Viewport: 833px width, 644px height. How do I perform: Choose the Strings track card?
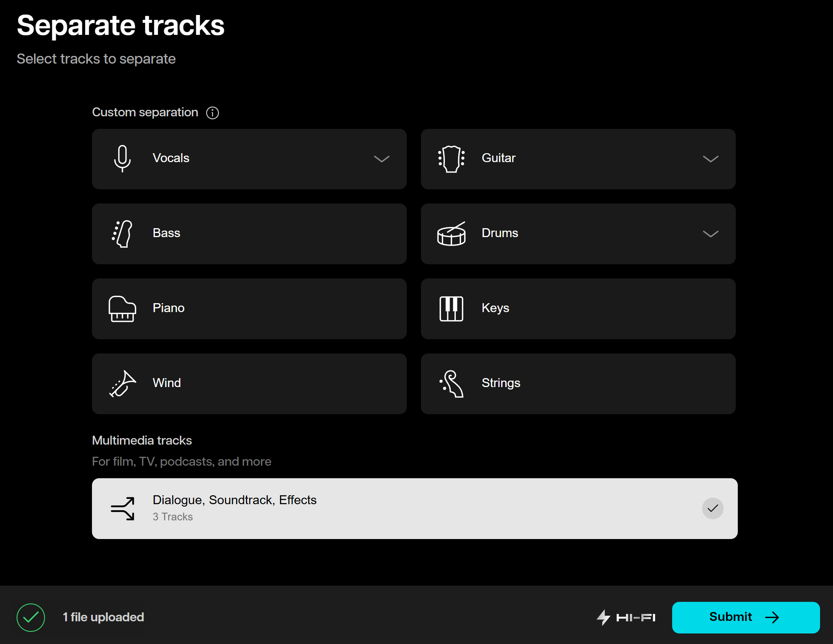point(578,384)
